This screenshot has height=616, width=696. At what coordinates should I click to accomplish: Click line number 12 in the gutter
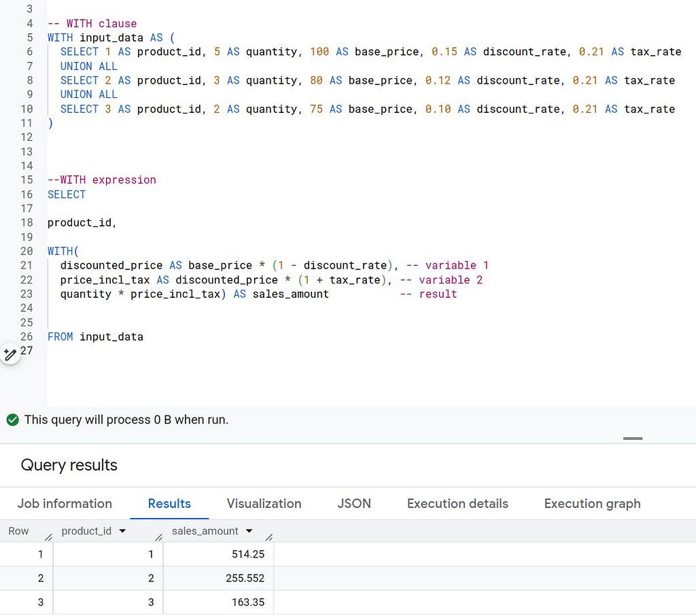pyautogui.click(x=27, y=137)
